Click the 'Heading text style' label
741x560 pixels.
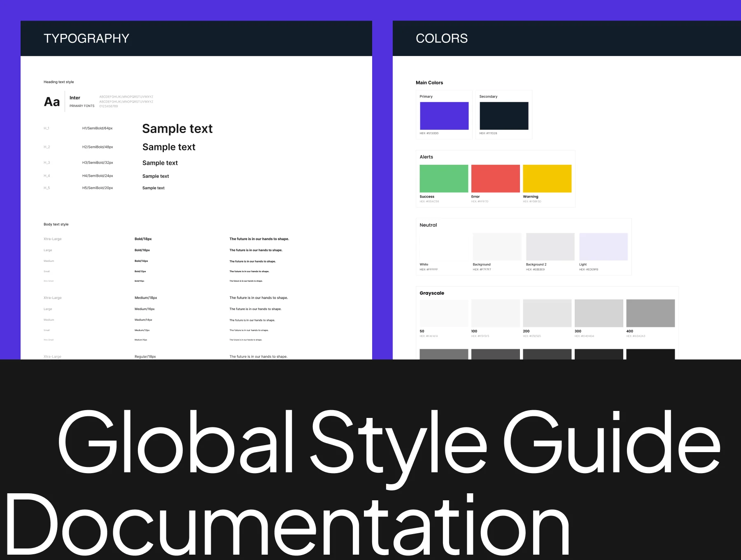coord(59,82)
